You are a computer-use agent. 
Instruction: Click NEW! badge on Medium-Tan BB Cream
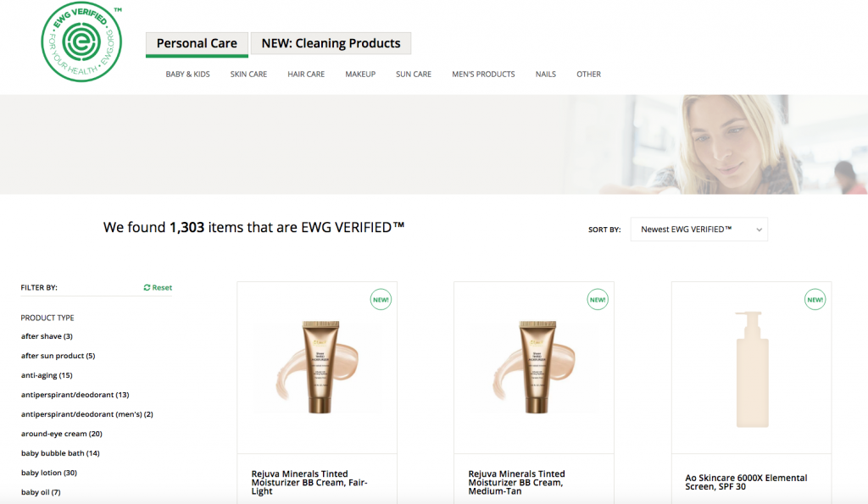tap(598, 300)
